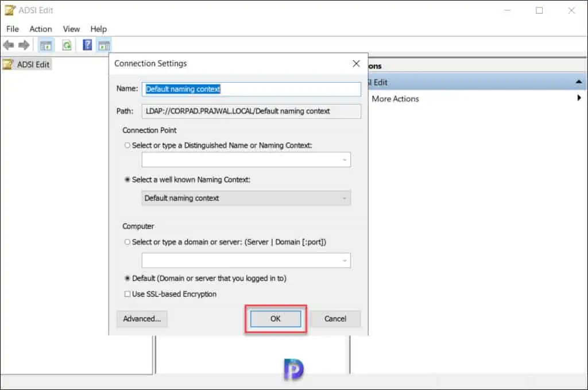The image size is (588, 390).
Task: Open the Help toolbar icon
Action: pyautogui.click(x=87, y=45)
